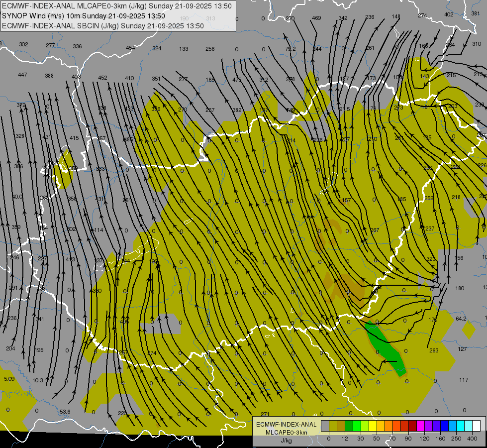
Task: Pick the bright green legend swatch
Action: (x=357, y=426)
